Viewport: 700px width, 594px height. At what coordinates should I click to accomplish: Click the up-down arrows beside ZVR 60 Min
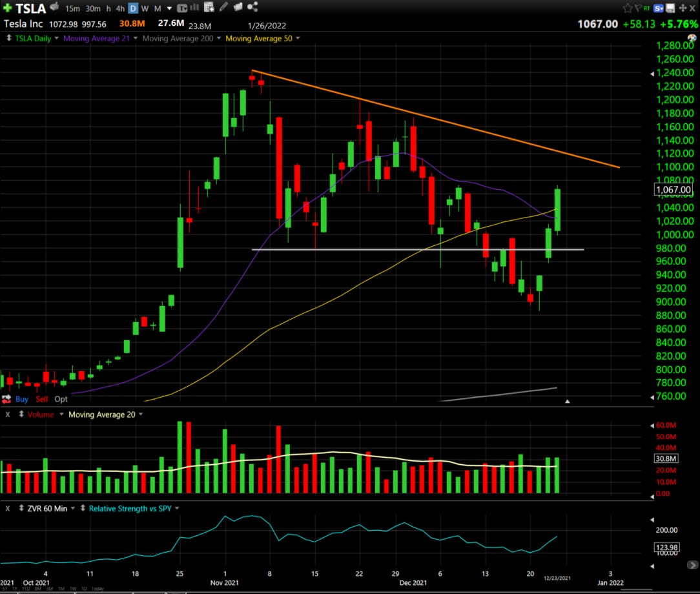[21, 508]
